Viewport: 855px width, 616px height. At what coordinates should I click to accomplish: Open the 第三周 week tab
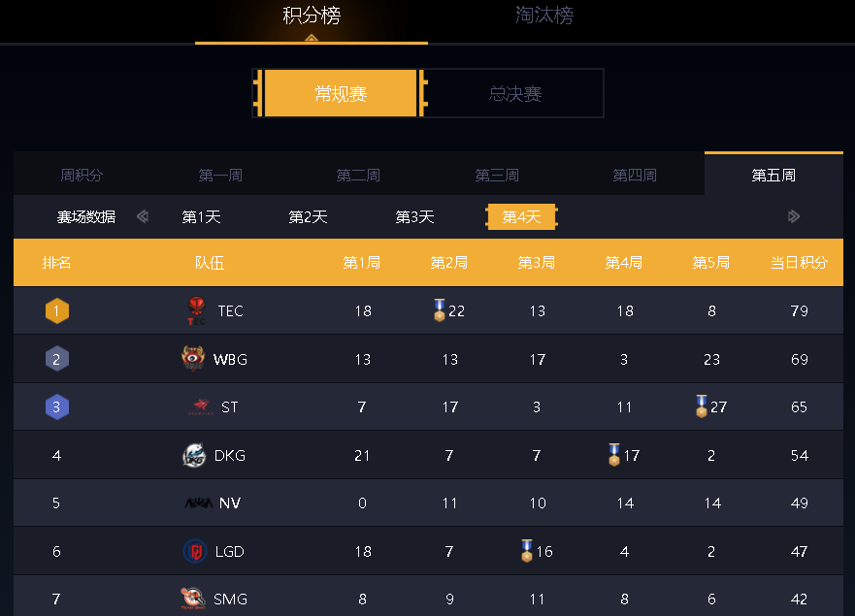[497, 176]
